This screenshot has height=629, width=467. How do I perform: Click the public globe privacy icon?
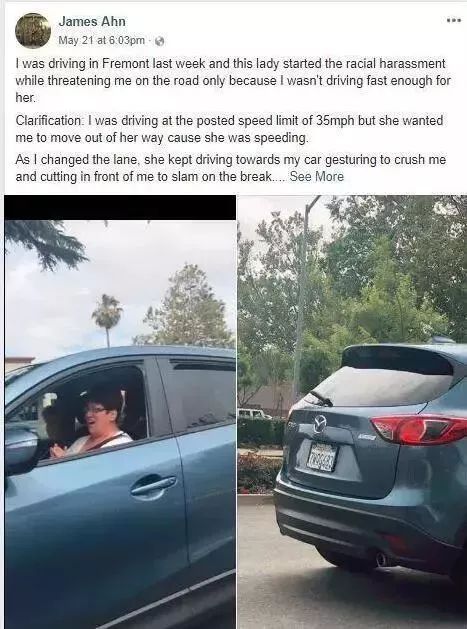tap(160, 41)
